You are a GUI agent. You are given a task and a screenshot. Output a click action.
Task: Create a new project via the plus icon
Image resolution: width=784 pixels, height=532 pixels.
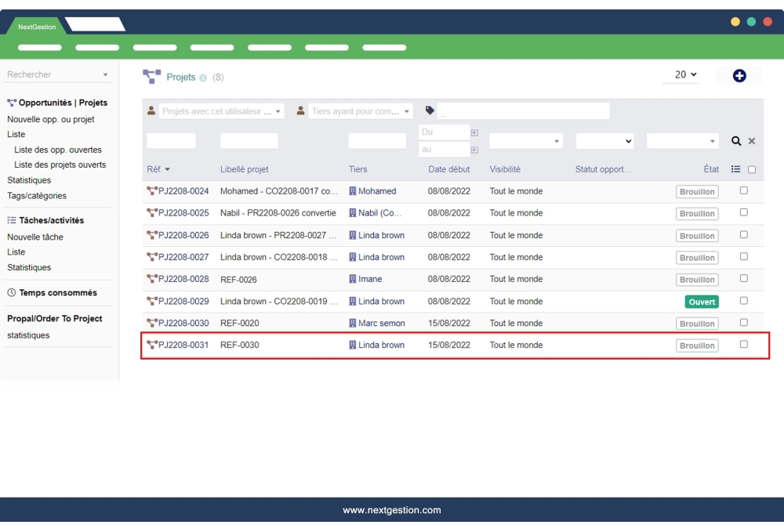click(x=739, y=75)
